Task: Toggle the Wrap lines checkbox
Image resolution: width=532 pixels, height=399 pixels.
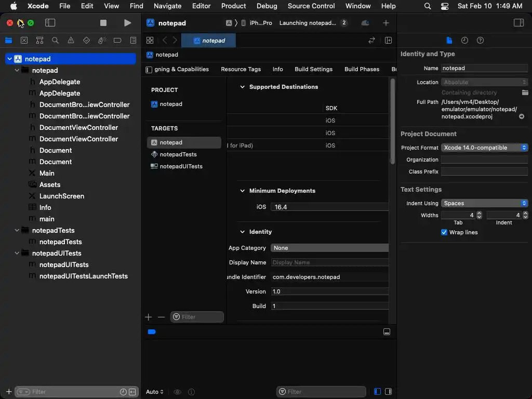Action: coord(444,232)
